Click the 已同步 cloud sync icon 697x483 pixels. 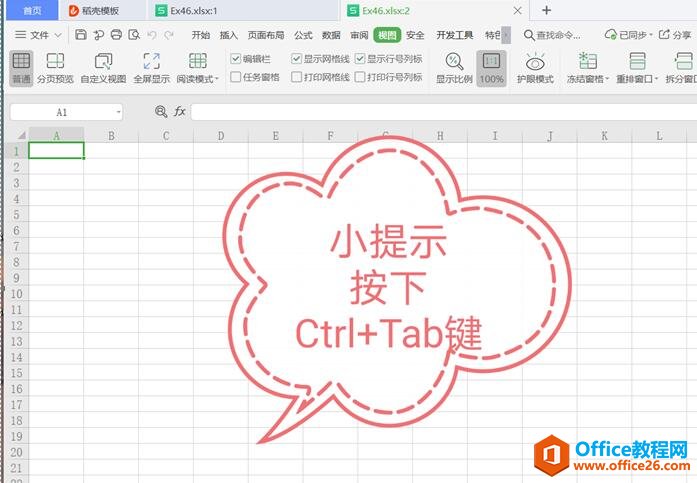pyautogui.click(x=610, y=35)
